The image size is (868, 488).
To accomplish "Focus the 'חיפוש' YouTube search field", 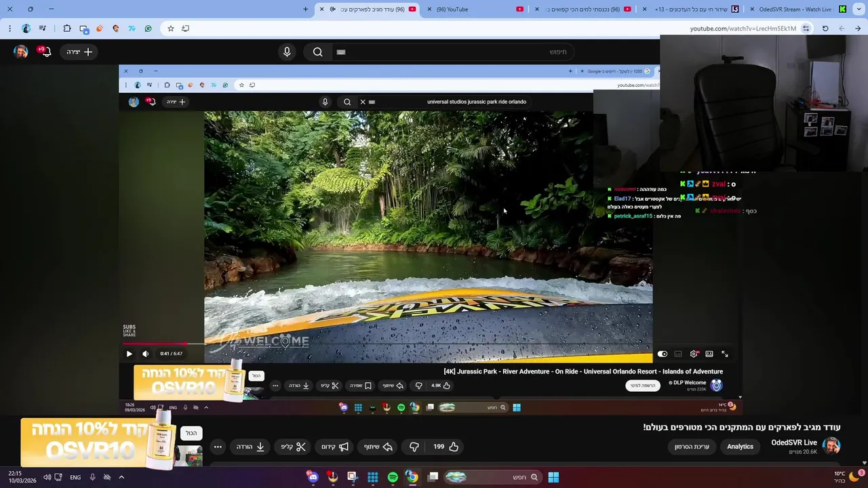I will (x=454, y=52).
